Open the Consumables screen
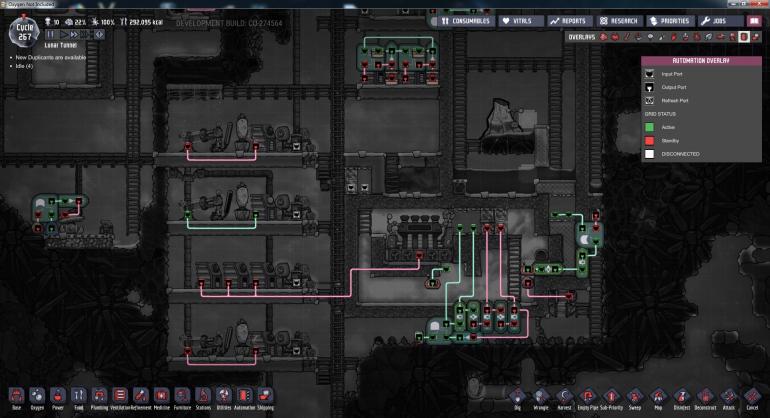The width and height of the screenshot is (770, 418). click(466, 21)
